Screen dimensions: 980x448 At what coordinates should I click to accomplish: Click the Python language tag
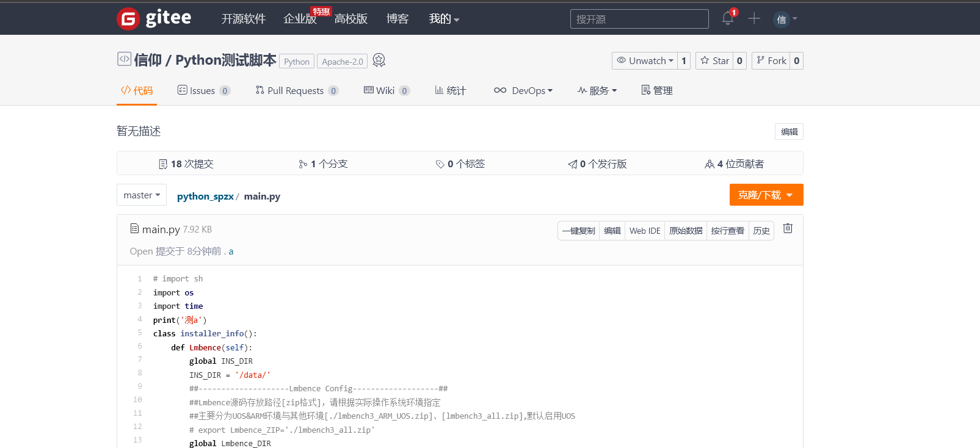pyautogui.click(x=297, y=62)
